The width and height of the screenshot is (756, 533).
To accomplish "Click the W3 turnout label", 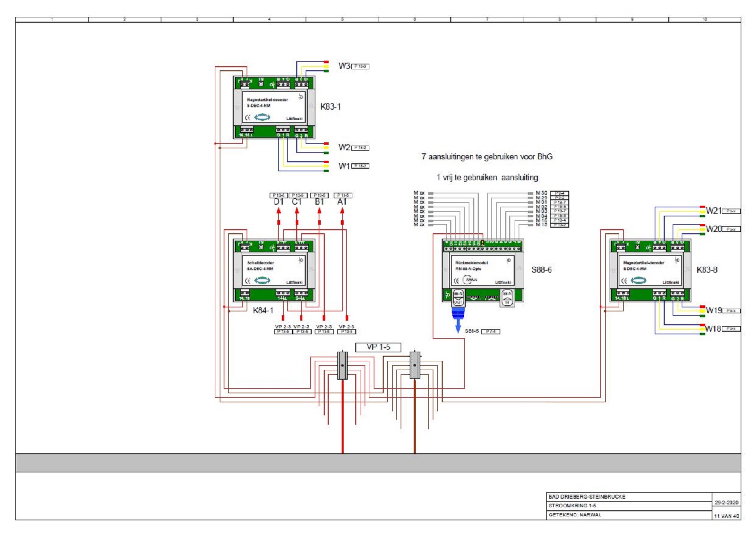I will [x=344, y=66].
